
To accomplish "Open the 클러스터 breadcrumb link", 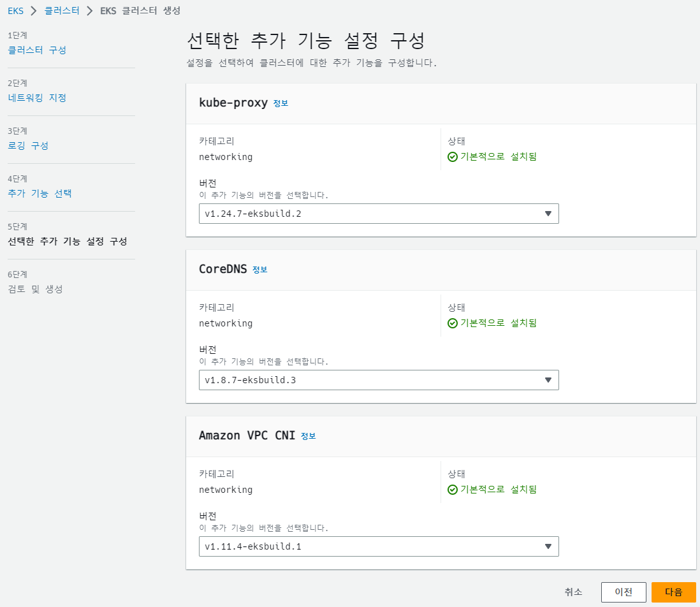I will [x=62, y=11].
